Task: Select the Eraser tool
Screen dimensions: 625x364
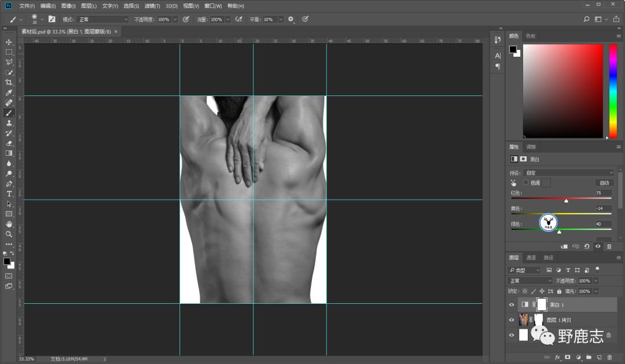Action: pyautogui.click(x=9, y=143)
